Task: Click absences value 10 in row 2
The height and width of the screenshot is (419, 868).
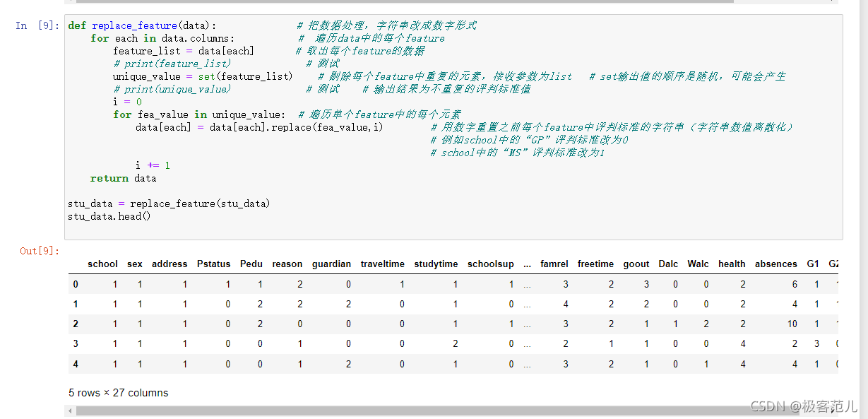Action: (x=792, y=324)
